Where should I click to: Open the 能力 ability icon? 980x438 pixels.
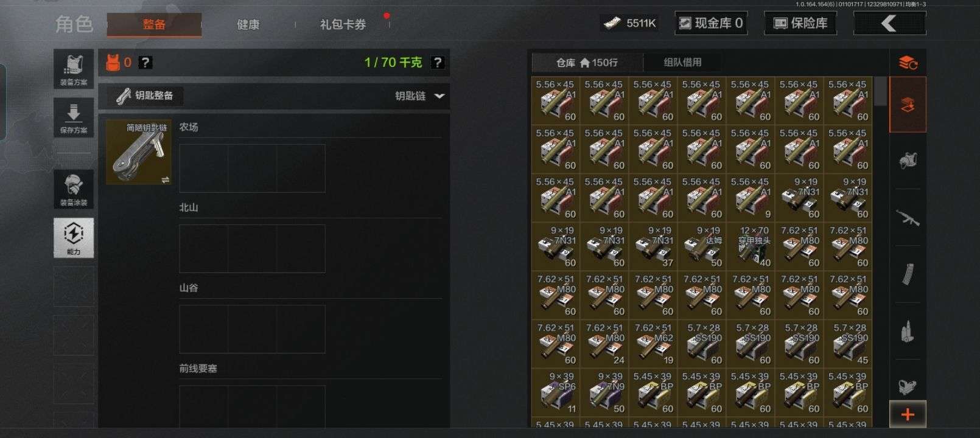(74, 238)
